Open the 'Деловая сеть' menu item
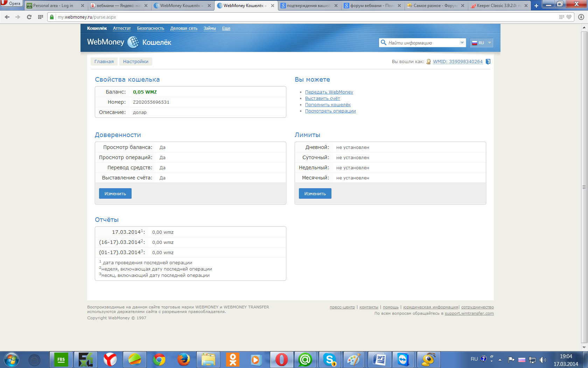The image size is (588, 368). (184, 28)
